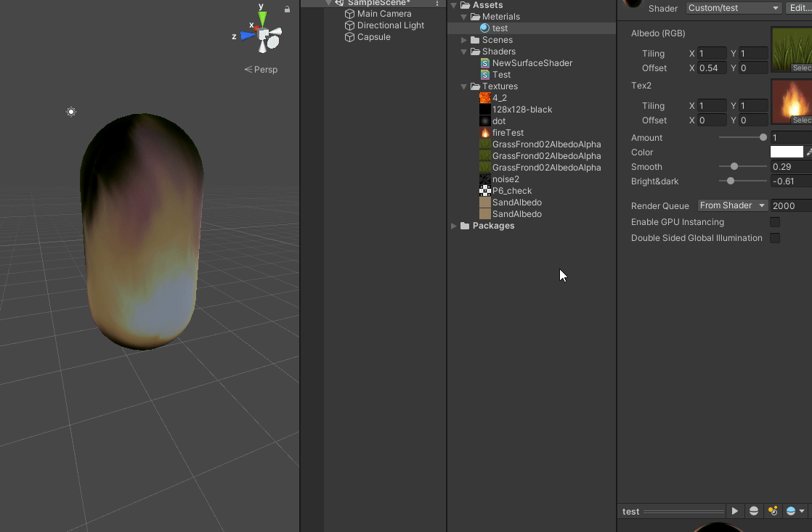Click the Scenes folder icon

click(x=475, y=40)
